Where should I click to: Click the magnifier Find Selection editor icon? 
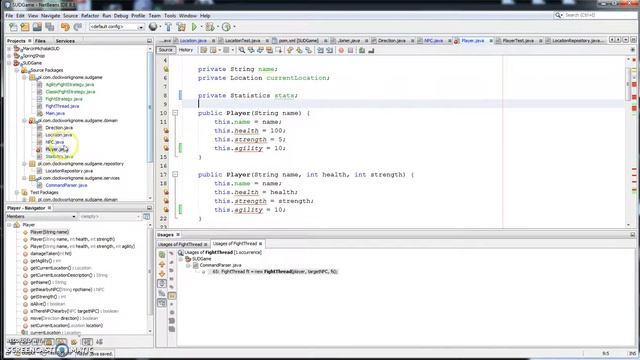coord(242,50)
